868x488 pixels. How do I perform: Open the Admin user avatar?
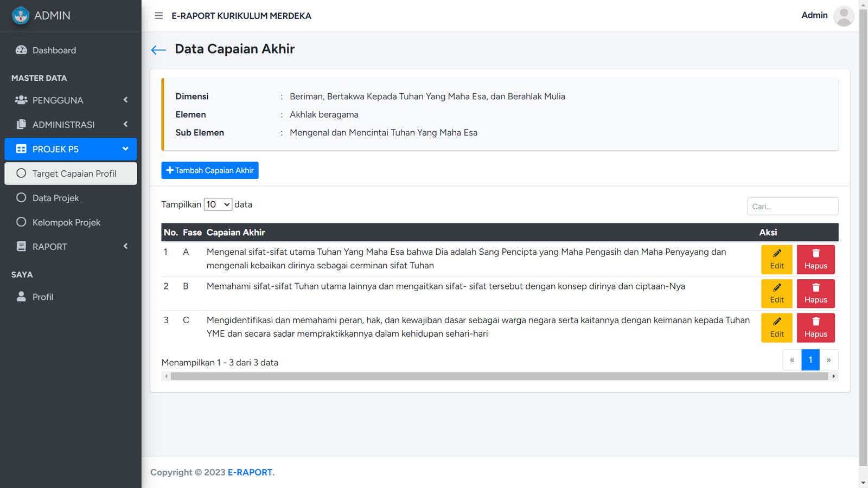click(x=843, y=16)
